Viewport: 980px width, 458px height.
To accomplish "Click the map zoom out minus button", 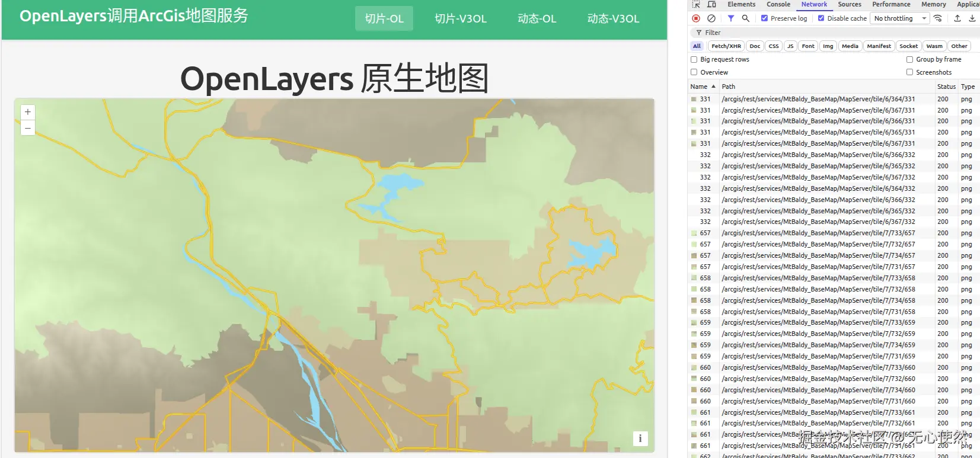I will [28, 128].
